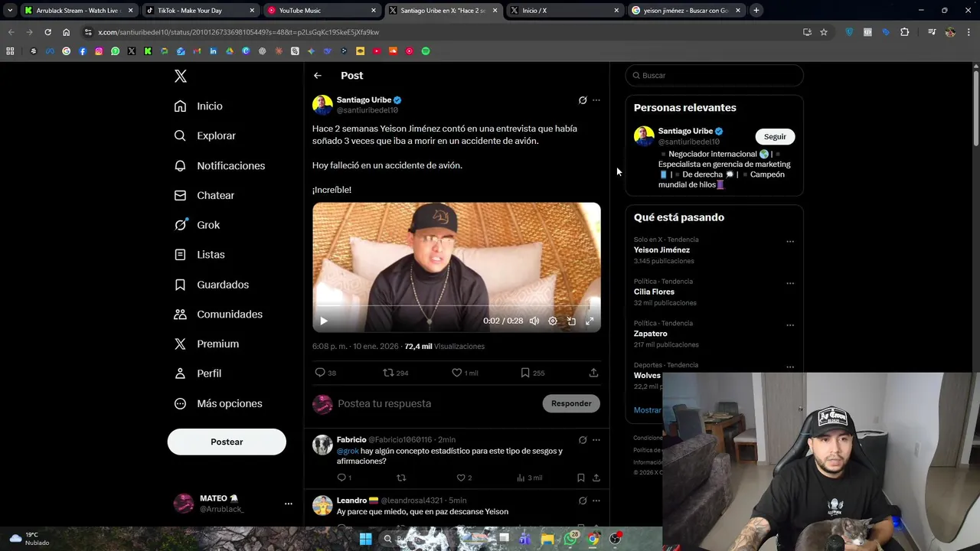Image resolution: width=980 pixels, height=551 pixels.
Task: Go back with the Post arrow
Action: pyautogui.click(x=318, y=76)
